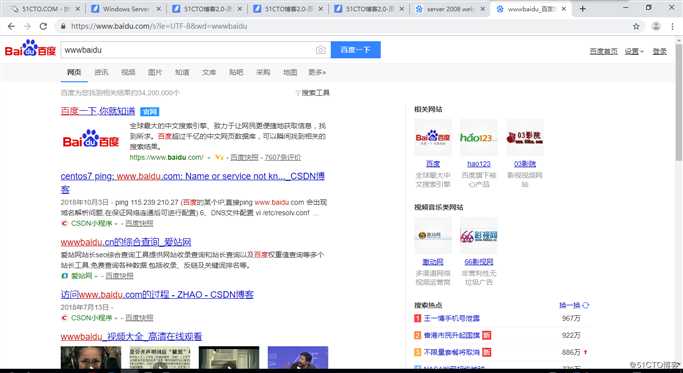Expand the 更多 more categories dropdown
This screenshot has height=373, width=683.
(x=317, y=72)
